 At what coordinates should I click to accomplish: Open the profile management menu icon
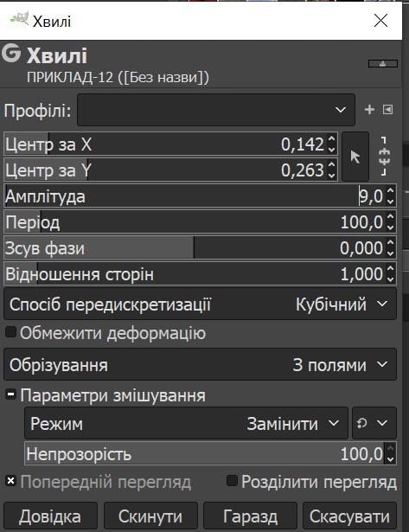[x=388, y=110]
